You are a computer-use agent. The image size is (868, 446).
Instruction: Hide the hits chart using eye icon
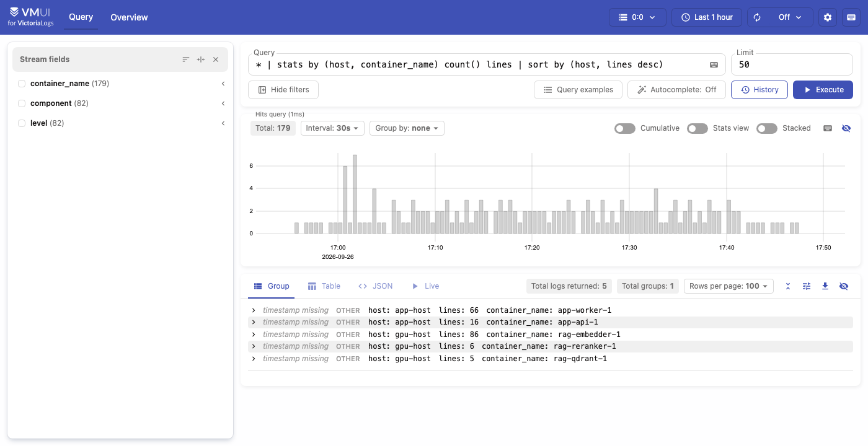tap(846, 128)
